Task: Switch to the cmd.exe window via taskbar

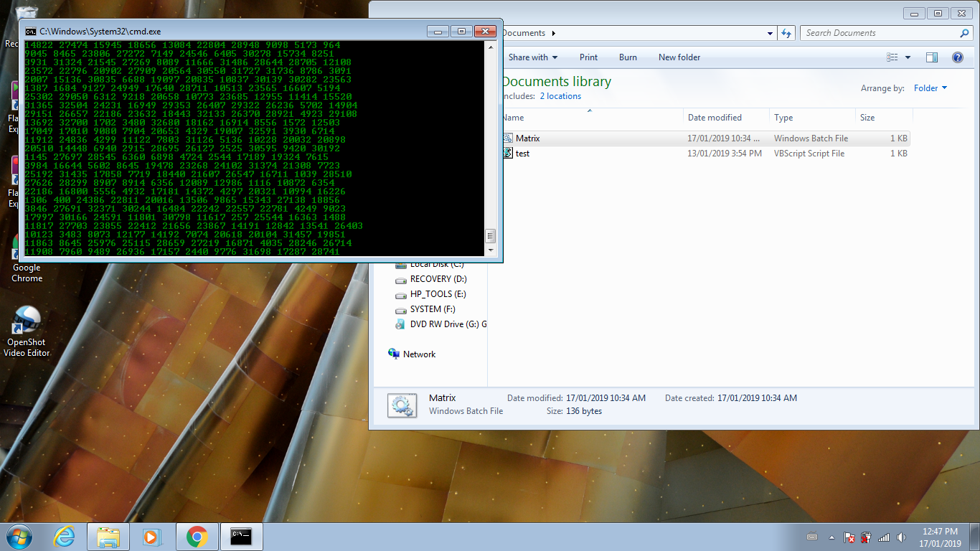Action: click(241, 536)
